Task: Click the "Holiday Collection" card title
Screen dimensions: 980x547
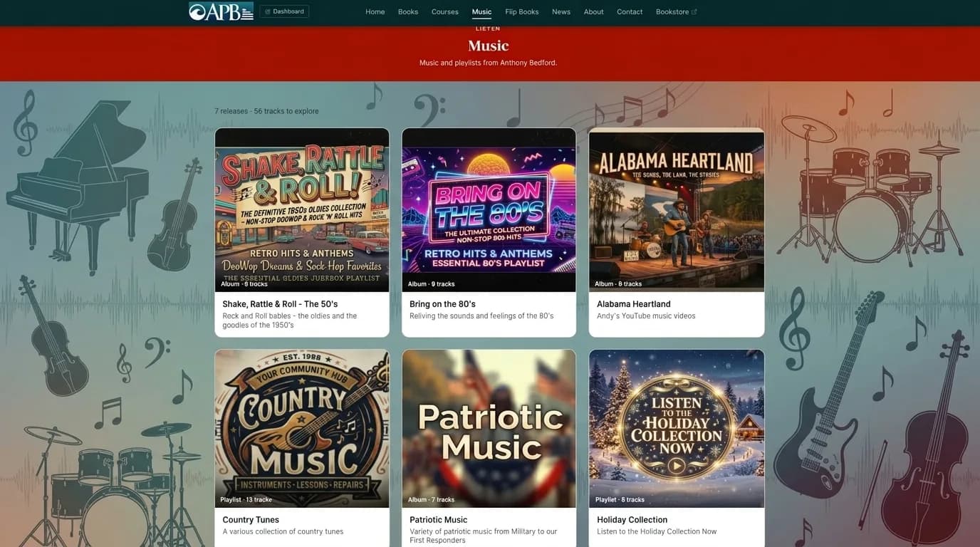Action: click(x=632, y=520)
